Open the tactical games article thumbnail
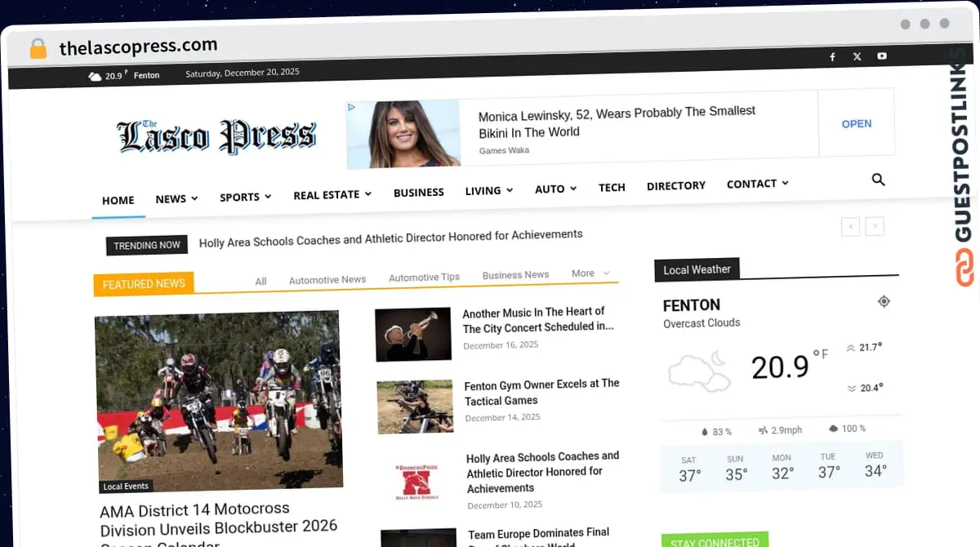The width and height of the screenshot is (980, 547). coord(415,407)
